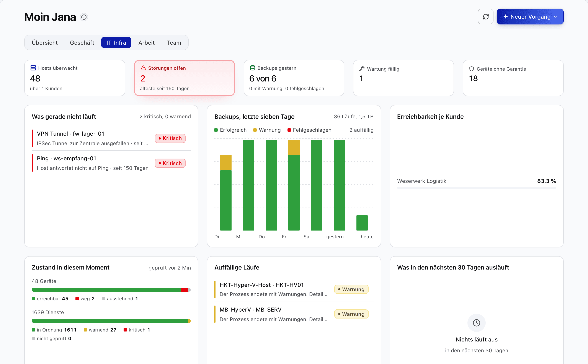Click the 'kritisch 1' services legend item

point(137,330)
